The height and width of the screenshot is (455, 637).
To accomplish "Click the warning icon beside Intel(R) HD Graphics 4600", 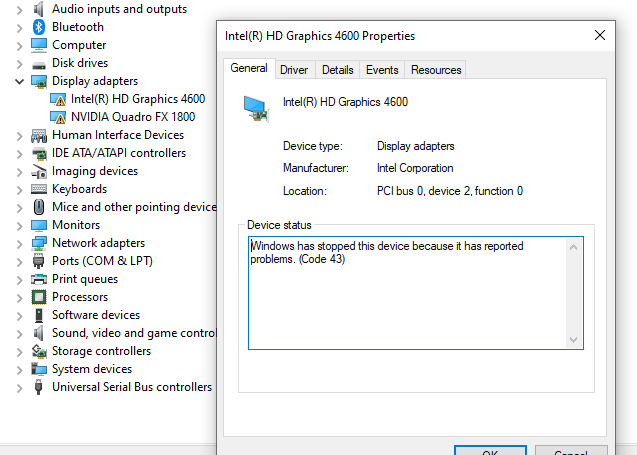I will click(58, 99).
